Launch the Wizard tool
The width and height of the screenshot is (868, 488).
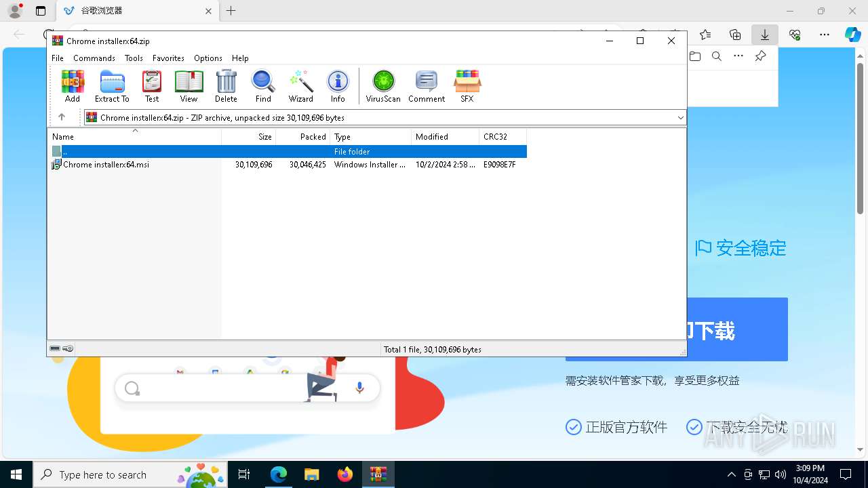pos(300,86)
